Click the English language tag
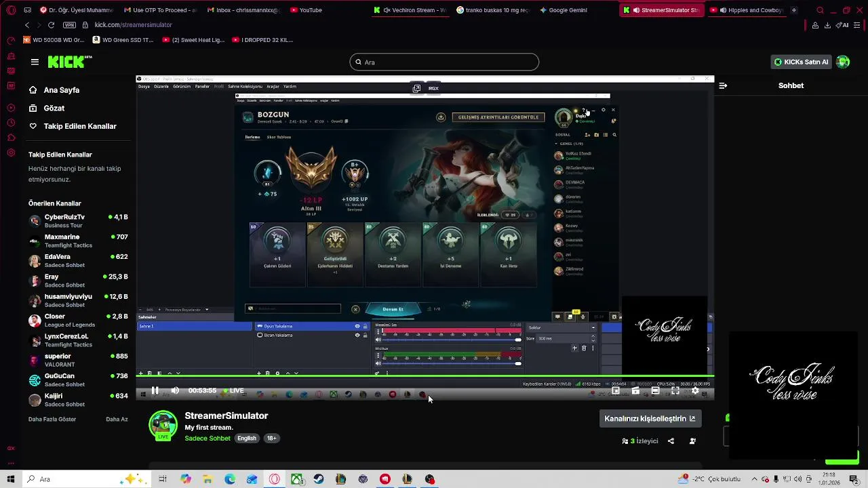The height and width of the screenshot is (488, 868). coord(247,439)
